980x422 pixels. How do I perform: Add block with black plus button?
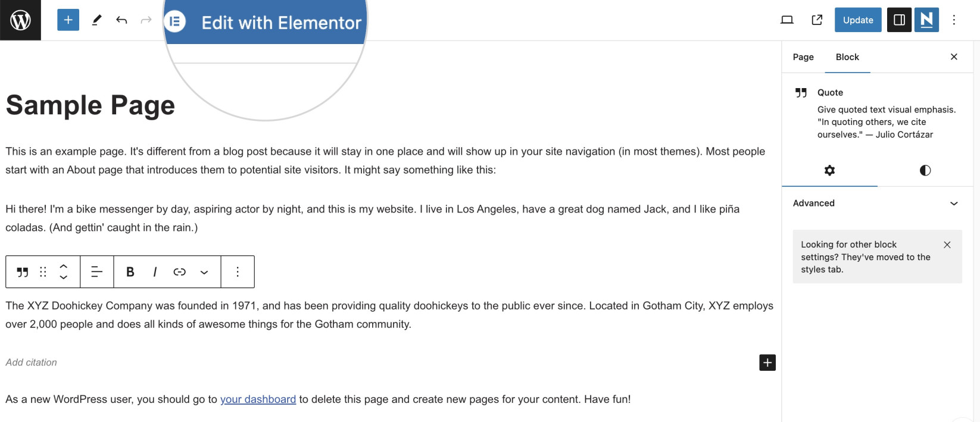pos(767,362)
